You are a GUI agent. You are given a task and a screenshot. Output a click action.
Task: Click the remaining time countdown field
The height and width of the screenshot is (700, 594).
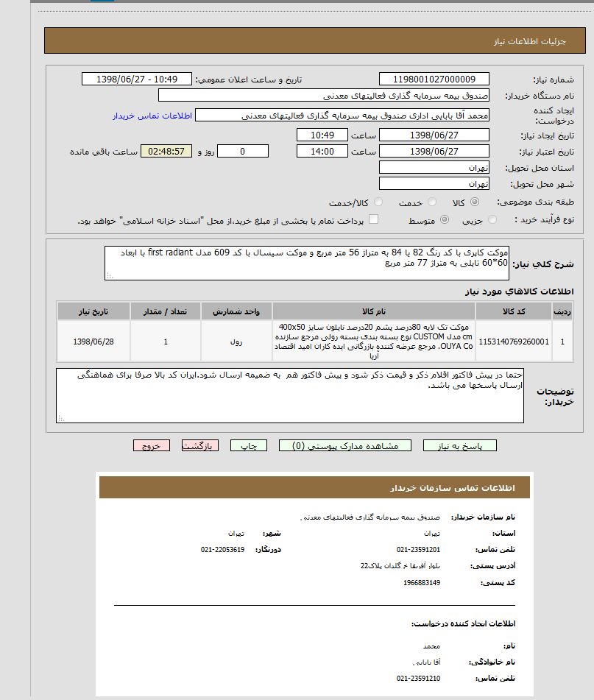pos(166,151)
